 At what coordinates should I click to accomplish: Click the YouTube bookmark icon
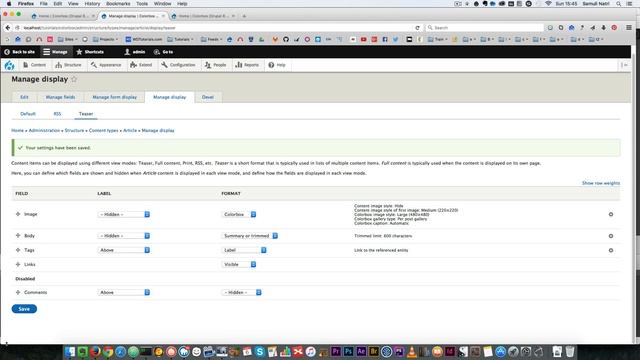click(x=363, y=40)
